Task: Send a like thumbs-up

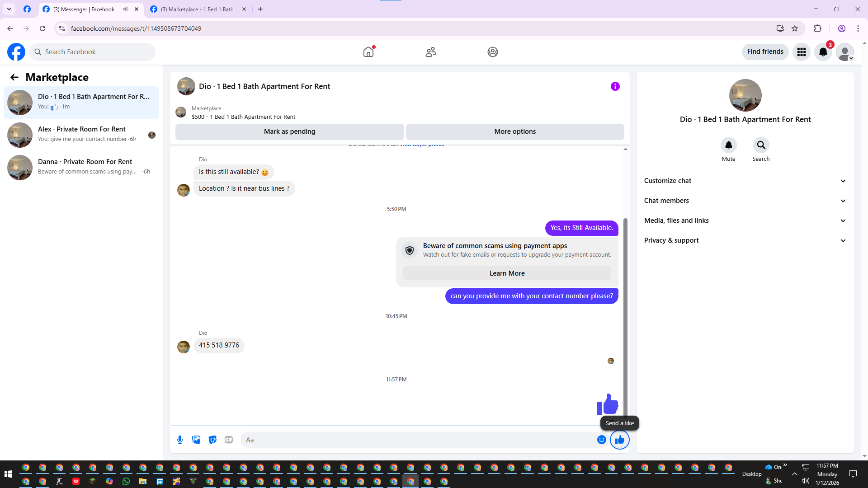Action: [x=619, y=440]
